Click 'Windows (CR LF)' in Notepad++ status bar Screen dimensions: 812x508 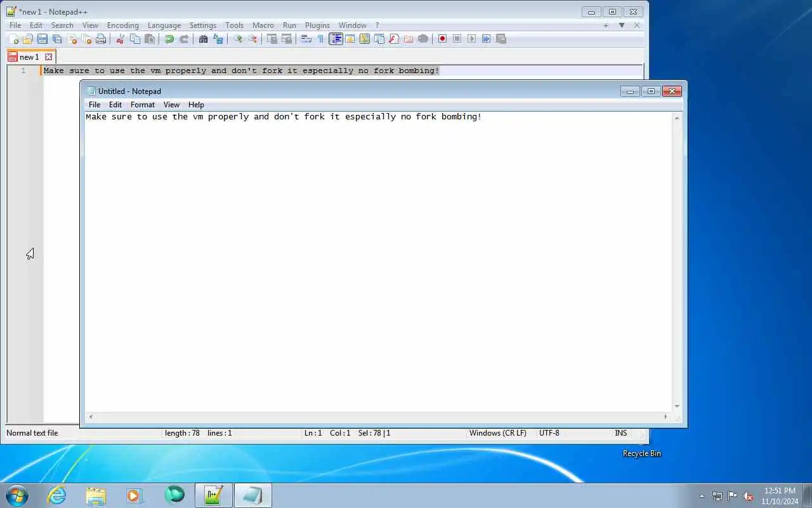(x=498, y=433)
